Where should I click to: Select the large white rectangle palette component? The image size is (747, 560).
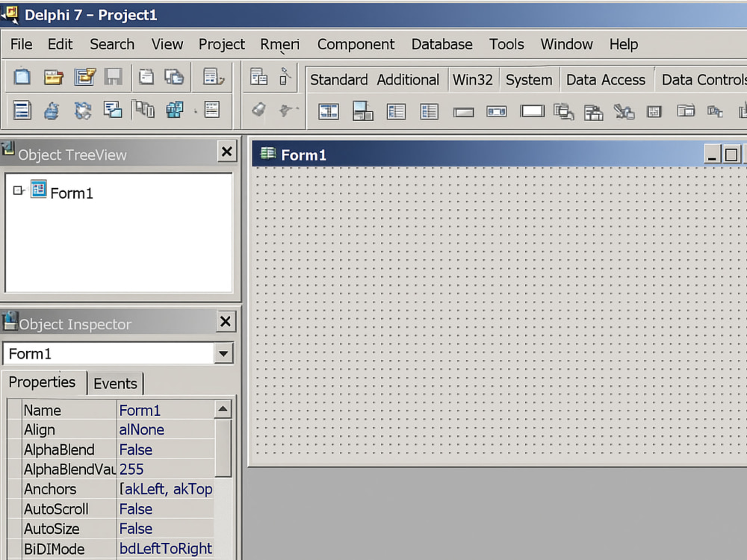point(532,111)
